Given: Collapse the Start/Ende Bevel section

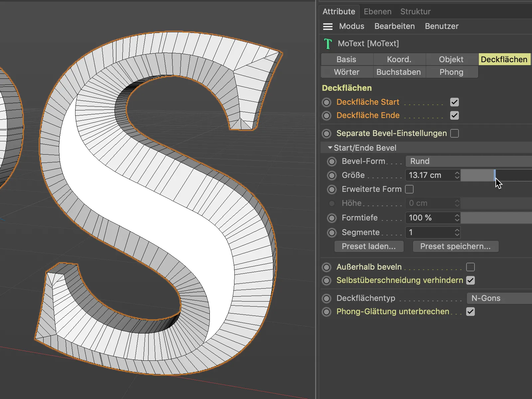Looking at the screenshot, I should pyautogui.click(x=330, y=148).
